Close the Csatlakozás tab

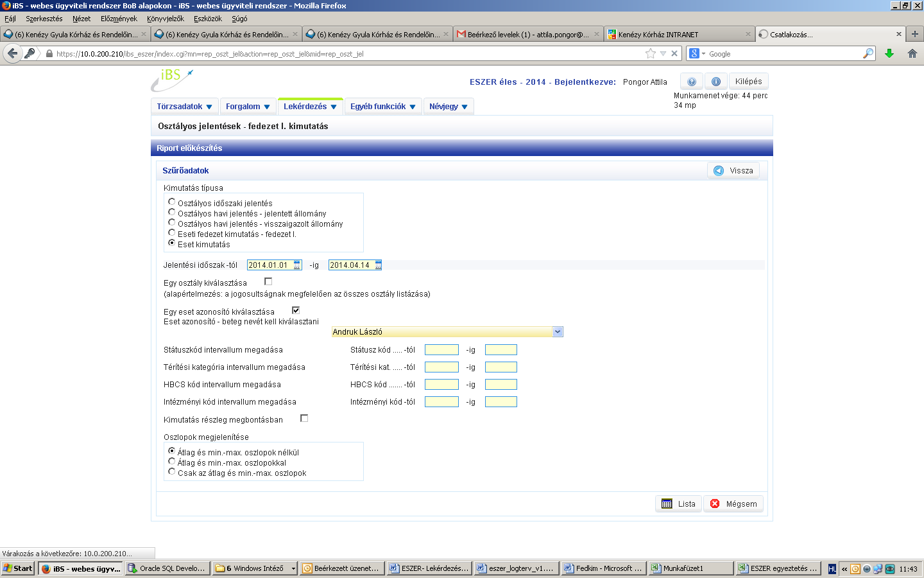click(899, 34)
